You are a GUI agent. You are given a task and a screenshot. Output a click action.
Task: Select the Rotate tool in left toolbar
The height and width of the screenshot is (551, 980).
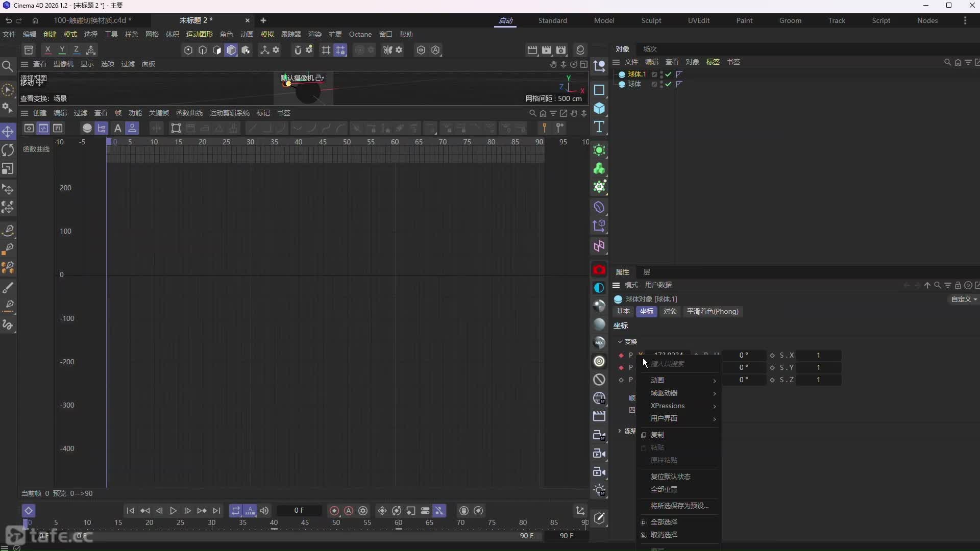tap(8, 150)
